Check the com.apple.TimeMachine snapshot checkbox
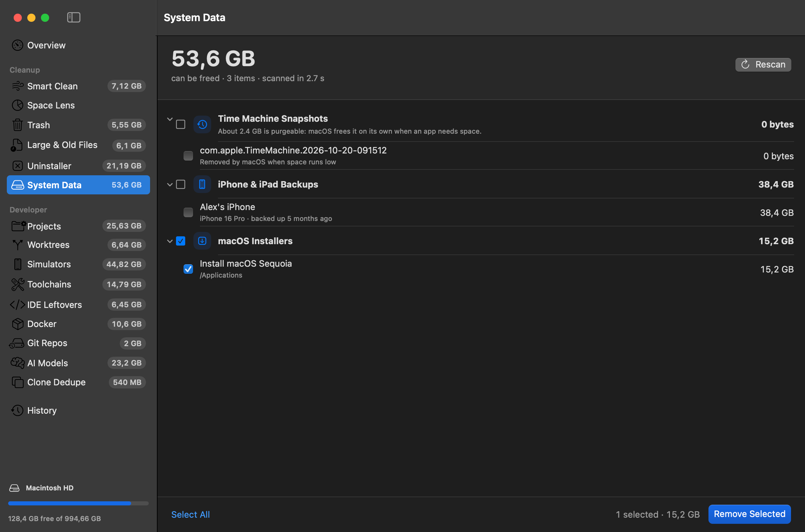Image resolution: width=805 pixels, height=532 pixels. 188,156
